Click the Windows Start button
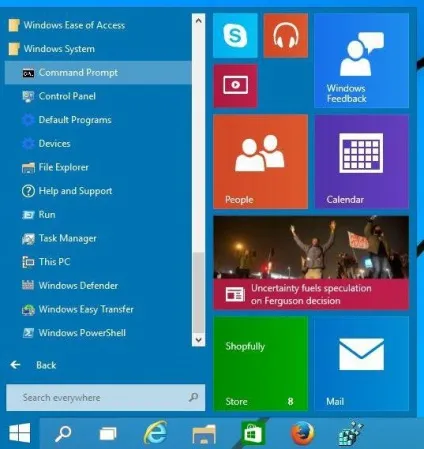Viewport: 424px width, 449px height. [x=20, y=433]
